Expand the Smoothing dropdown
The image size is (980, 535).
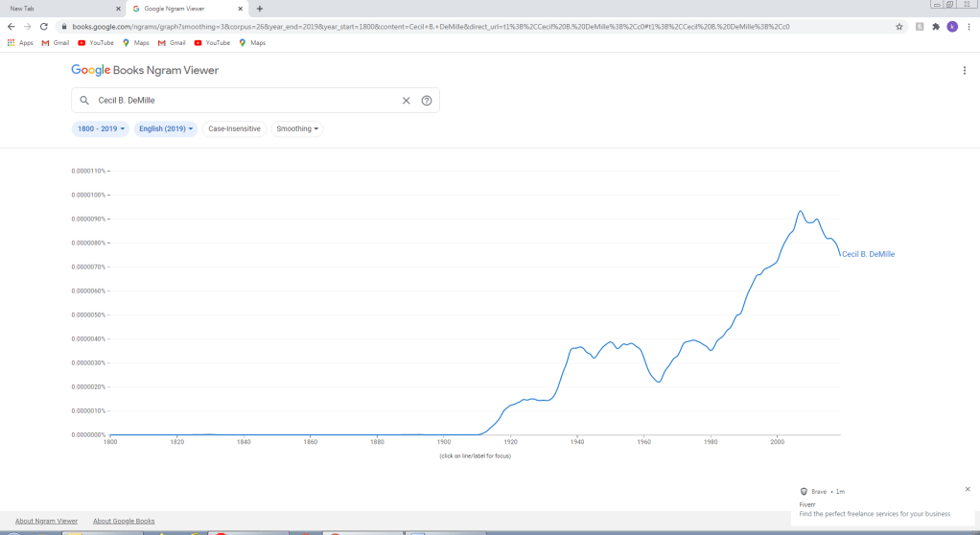coord(297,128)
